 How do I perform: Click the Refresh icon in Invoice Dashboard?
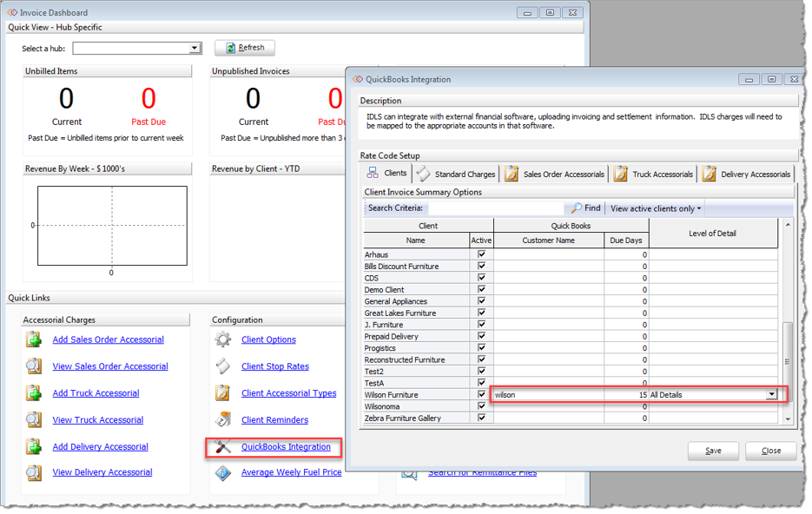pyautogui.click(x=231, y=48)
